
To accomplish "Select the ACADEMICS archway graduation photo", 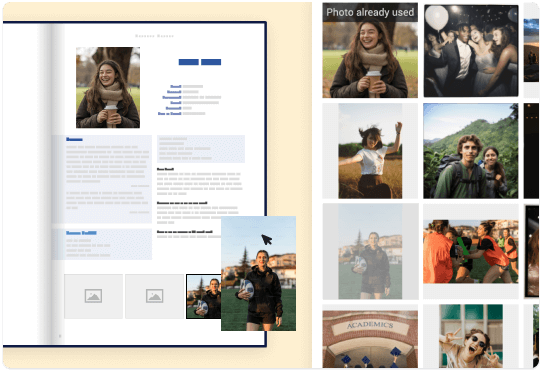I will pyautogui.click(x=370, y=339).
